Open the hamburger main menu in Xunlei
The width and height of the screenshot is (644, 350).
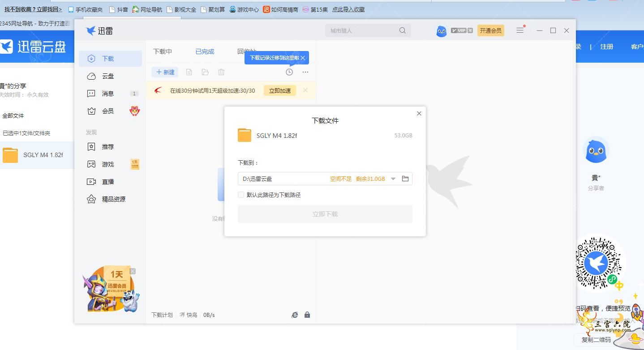[x=520, y=30]
